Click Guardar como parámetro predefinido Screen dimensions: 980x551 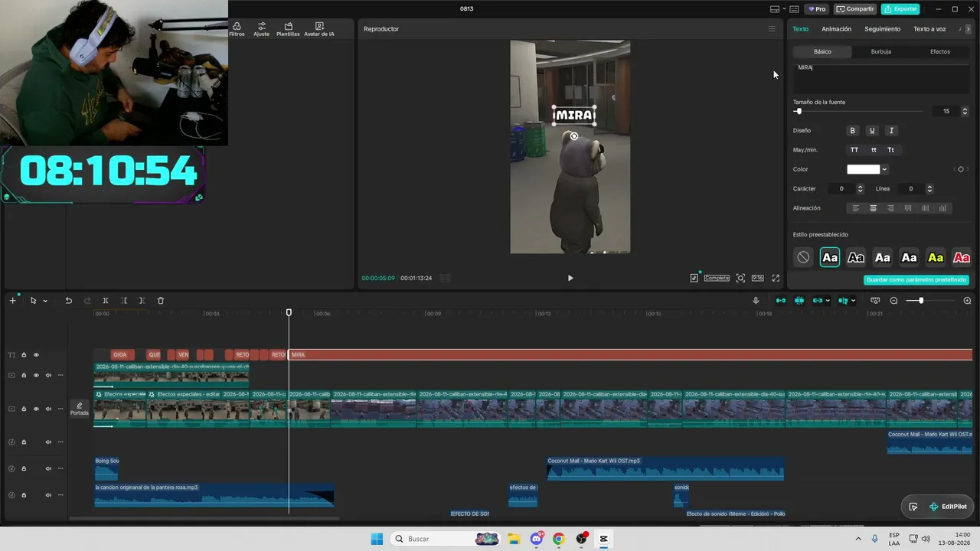(x=916, y=280)
